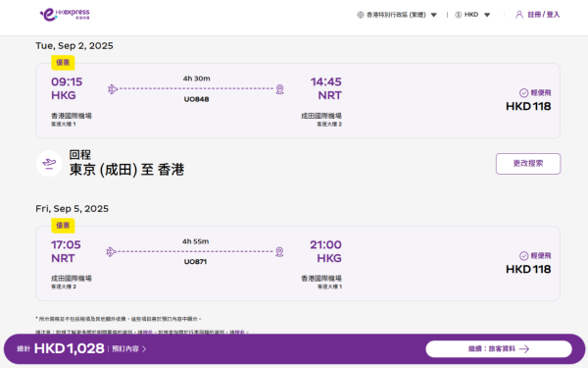Image resolution: width=588 pixels, height=368 pixels.
Task: Click the airplane icon on flight UO848 route
Action: pos(113,89)
